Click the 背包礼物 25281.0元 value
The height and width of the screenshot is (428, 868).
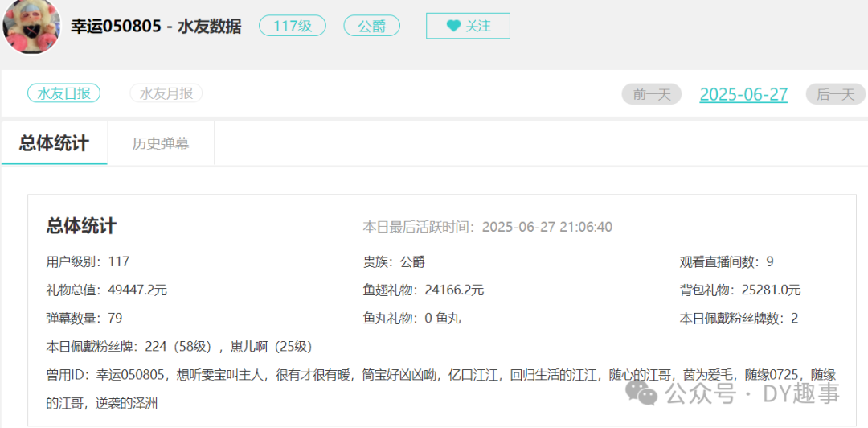click(771, 290)
